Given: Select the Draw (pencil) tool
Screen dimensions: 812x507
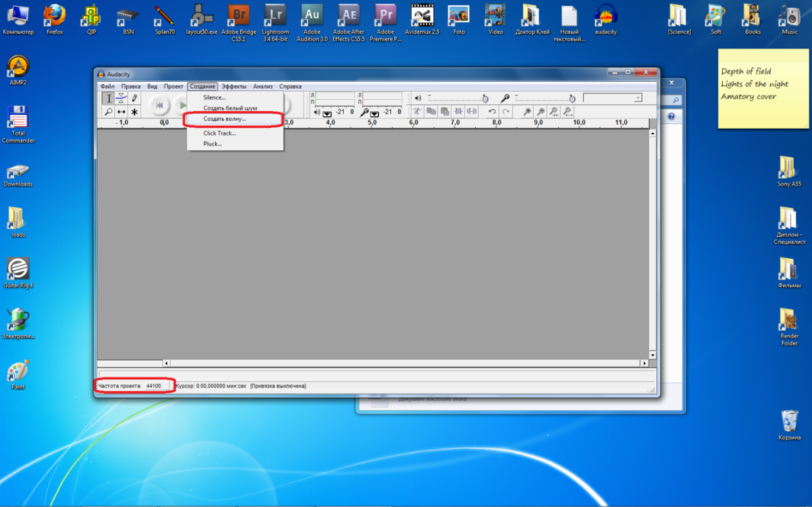Looking at the screenshot, I should (x=134, y=98).
